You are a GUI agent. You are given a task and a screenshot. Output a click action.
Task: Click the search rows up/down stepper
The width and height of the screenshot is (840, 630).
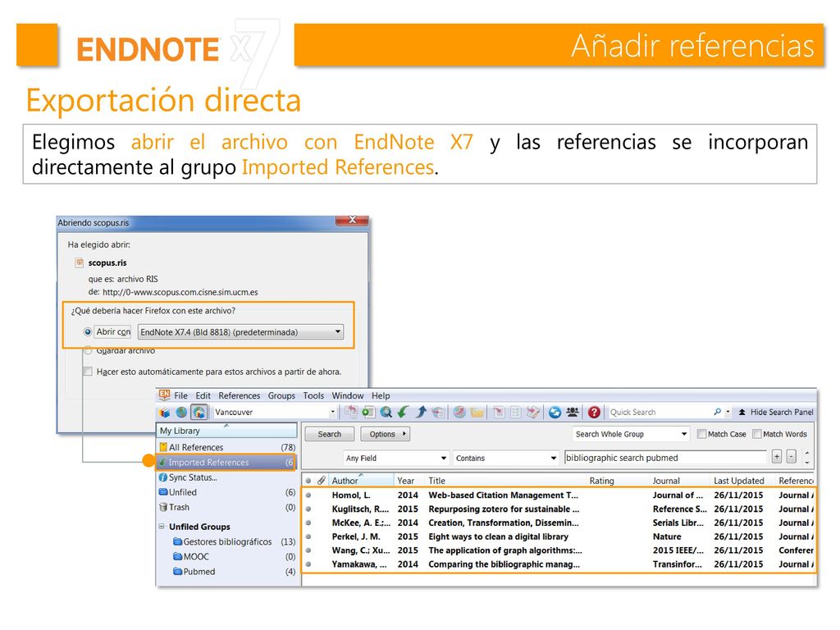pyautogui.click(x=807, y=457)
